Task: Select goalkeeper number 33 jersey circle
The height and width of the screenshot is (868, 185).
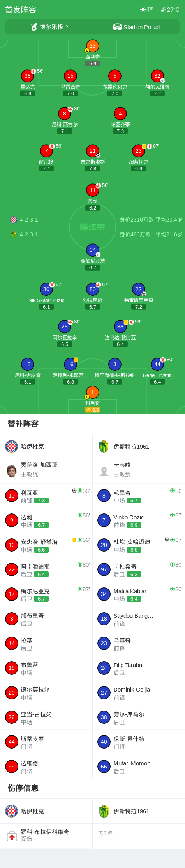Action: point(92,46)
